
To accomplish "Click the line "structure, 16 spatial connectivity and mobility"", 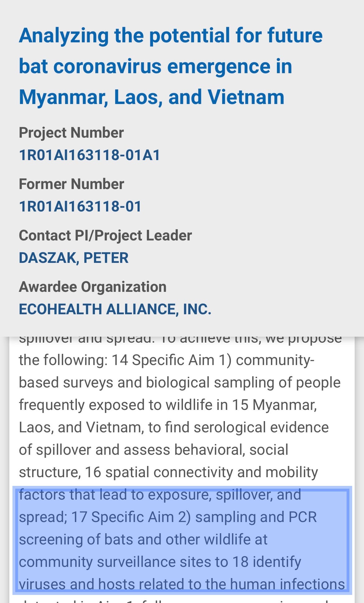I will (x=168, y=472).
